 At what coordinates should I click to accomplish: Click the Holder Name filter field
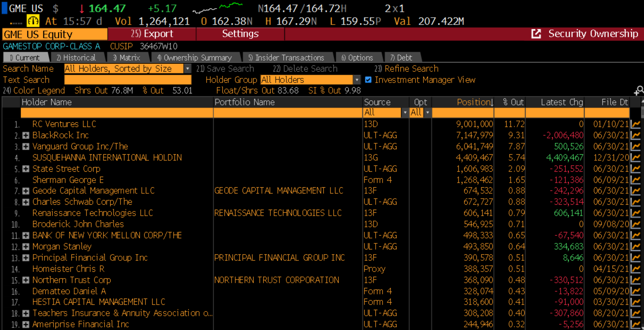coord(117,113)
